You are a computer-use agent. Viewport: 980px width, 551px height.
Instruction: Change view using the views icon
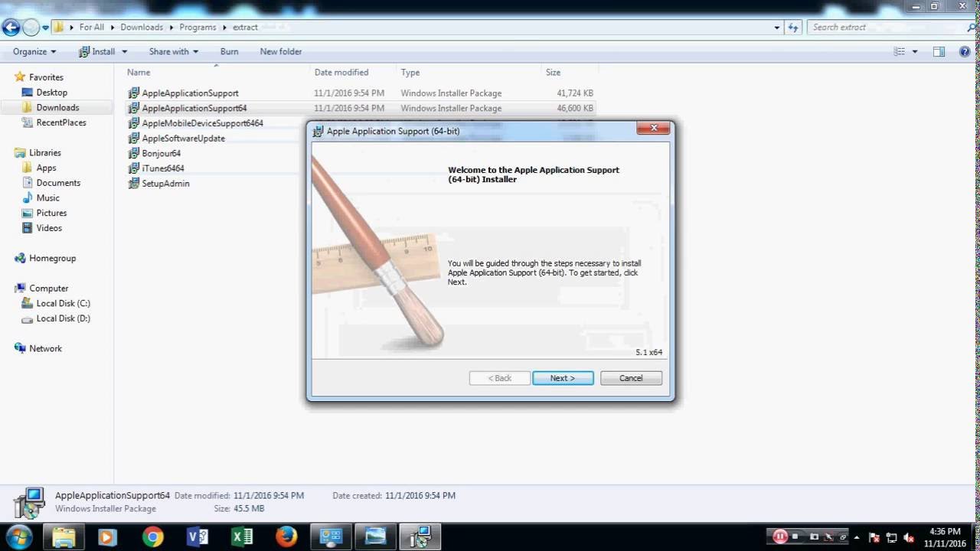900,51
